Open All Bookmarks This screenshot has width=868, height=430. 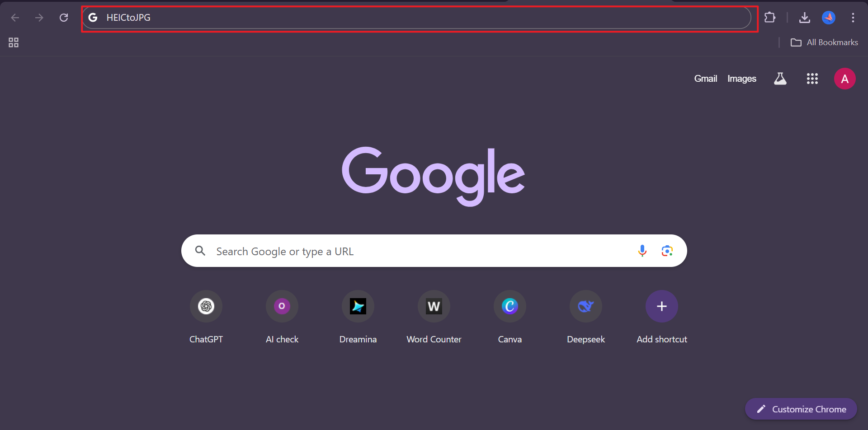click(824, 42)
